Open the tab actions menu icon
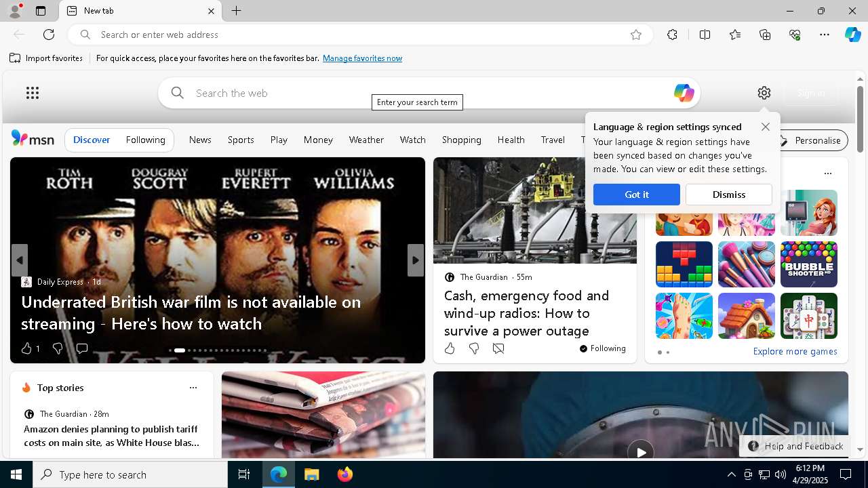 coord(41,11)
